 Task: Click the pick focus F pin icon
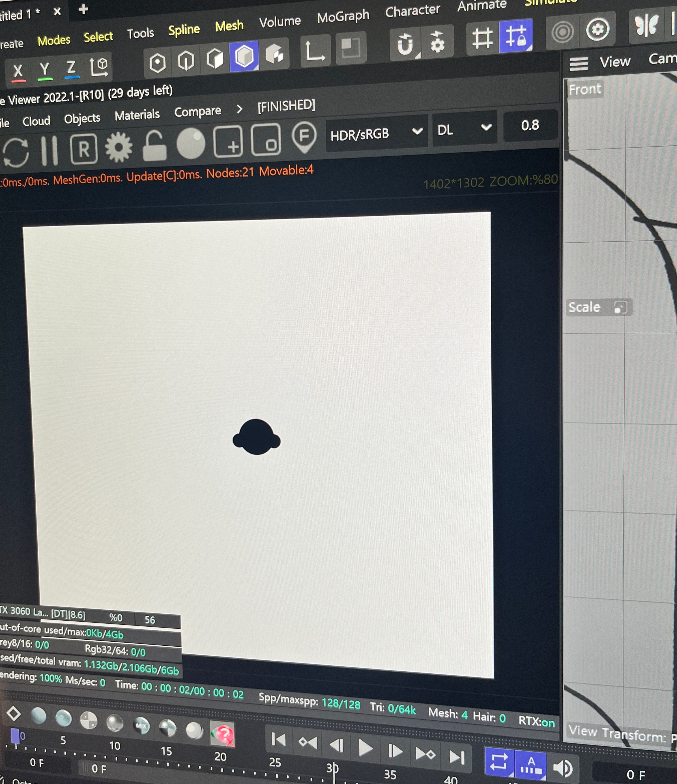coord(304,137)
